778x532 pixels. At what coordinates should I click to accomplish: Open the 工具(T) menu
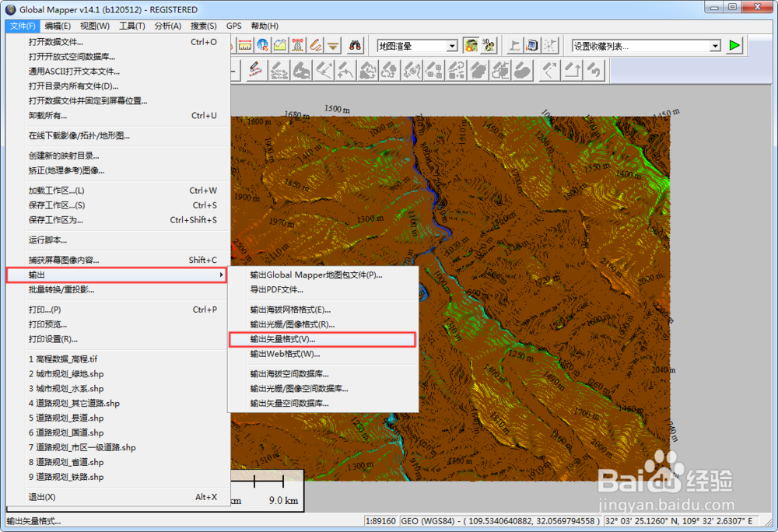(132, 26)
